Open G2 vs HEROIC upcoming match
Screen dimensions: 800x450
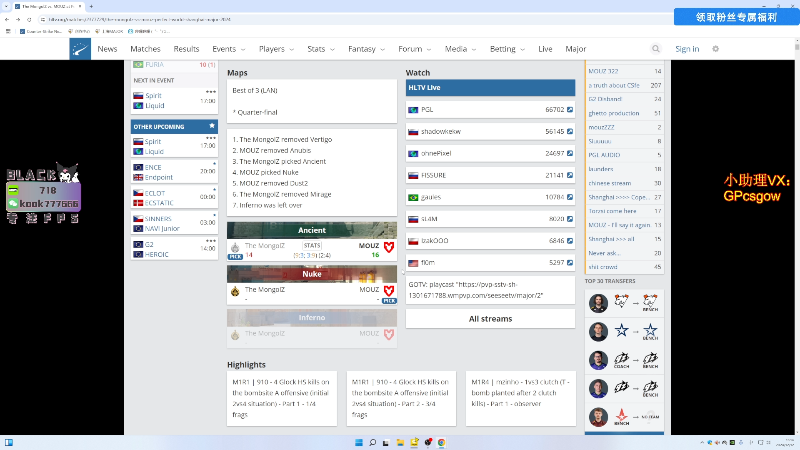[174, 249]
